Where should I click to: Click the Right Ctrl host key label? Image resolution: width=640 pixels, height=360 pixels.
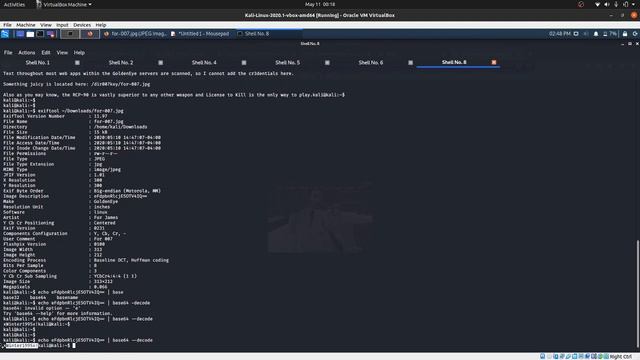[620, 357]
